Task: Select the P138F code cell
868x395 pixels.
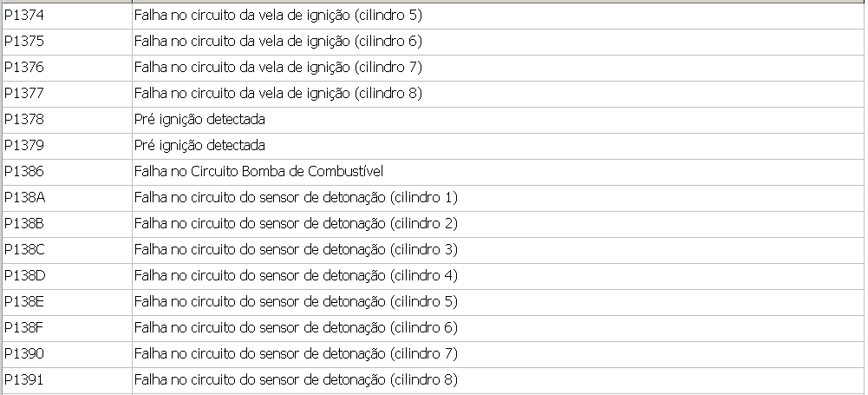Action: (x=24, y=328)
